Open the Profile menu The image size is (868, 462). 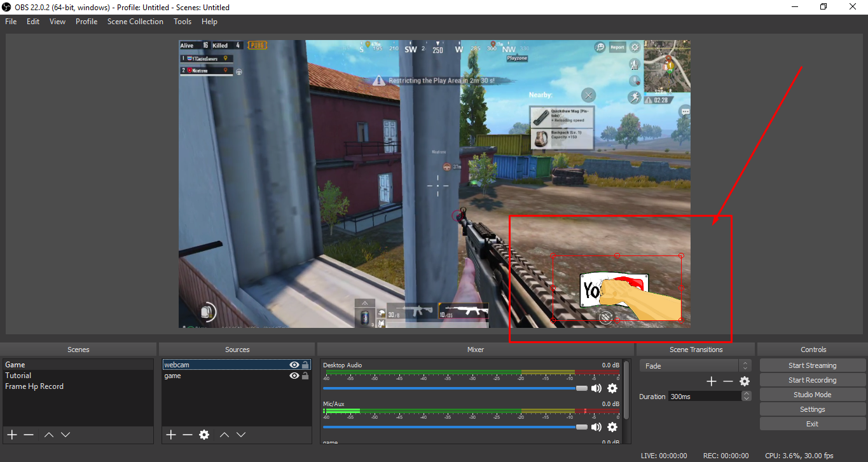pos(86,22)
